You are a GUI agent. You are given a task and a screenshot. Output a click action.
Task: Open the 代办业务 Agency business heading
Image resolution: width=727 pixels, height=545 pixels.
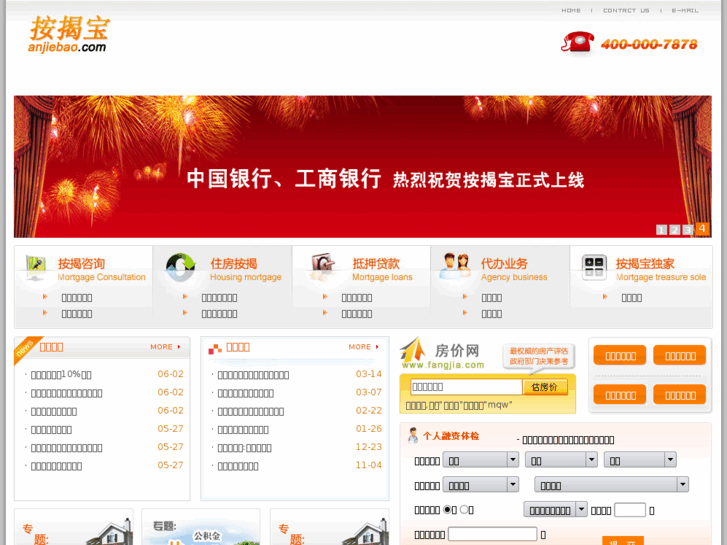tap(514, 269)
